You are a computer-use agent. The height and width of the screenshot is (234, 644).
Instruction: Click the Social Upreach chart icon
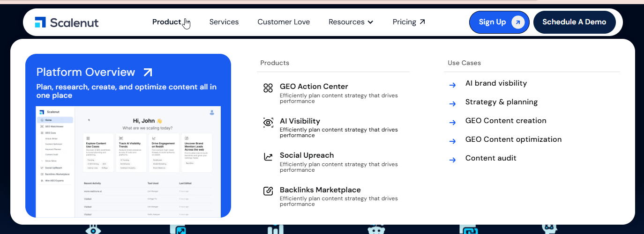click(268, 157)
